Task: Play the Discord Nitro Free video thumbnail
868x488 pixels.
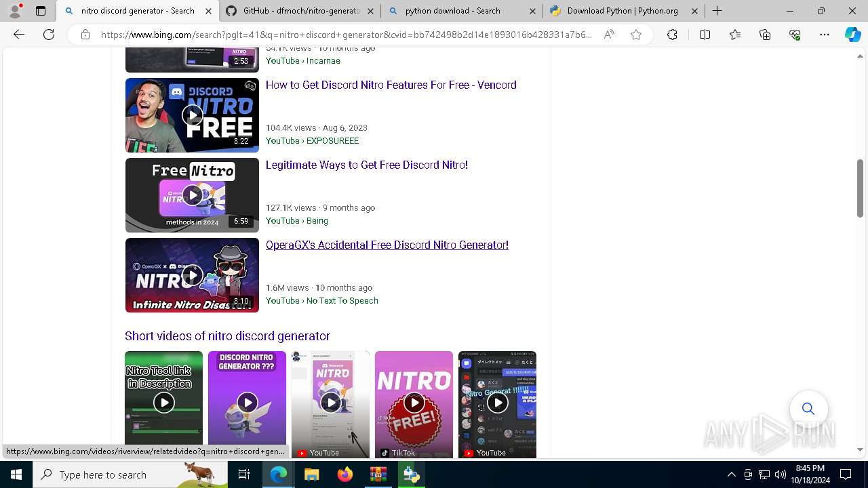Action: 192,115
